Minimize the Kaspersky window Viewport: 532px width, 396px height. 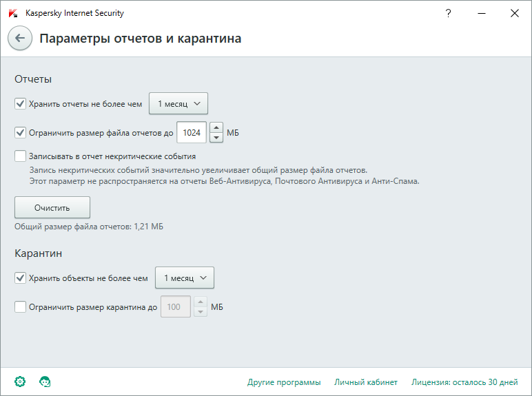coord(482,13)
